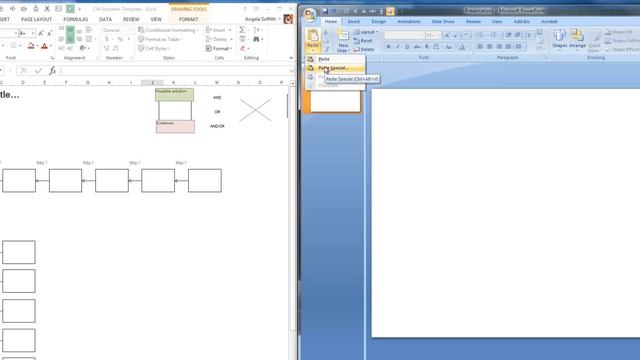Screen dimensions: 640x360
Task: Click the Reset button in PowerPoint
Action: pos(363,41)
